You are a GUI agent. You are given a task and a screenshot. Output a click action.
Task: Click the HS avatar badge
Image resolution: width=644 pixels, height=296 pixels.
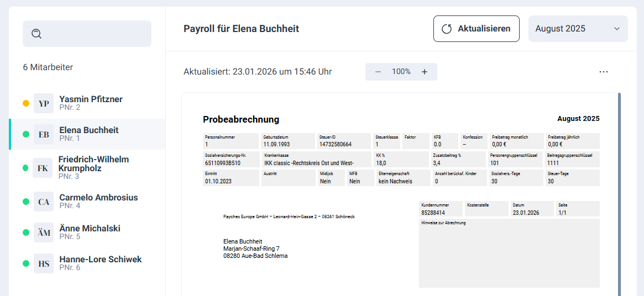[x=44, y=263]
